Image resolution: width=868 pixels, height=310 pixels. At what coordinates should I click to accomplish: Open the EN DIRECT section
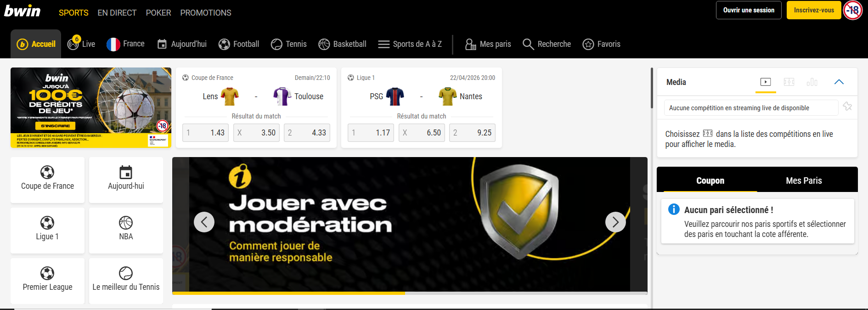[x=117, y=13]
